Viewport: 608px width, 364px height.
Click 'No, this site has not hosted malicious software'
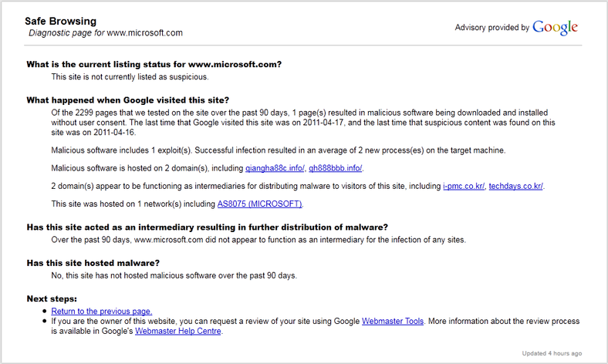click(x=174, y=275)
